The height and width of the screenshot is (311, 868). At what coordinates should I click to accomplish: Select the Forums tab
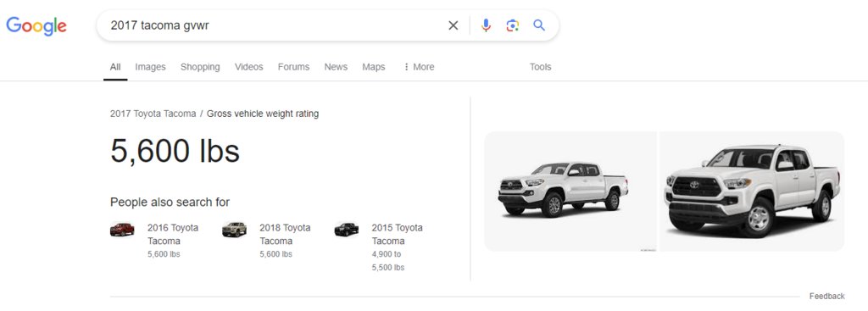[293, 67]
